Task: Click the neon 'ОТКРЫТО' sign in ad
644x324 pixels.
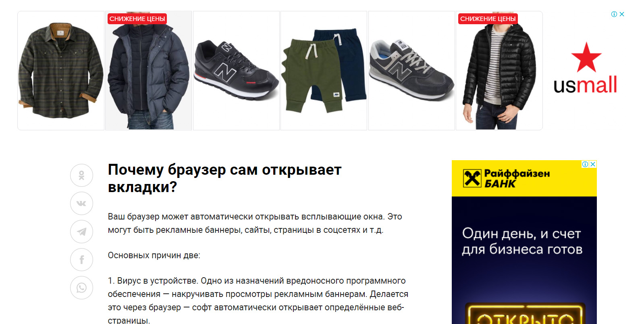Action: click(x=525, y=314)
